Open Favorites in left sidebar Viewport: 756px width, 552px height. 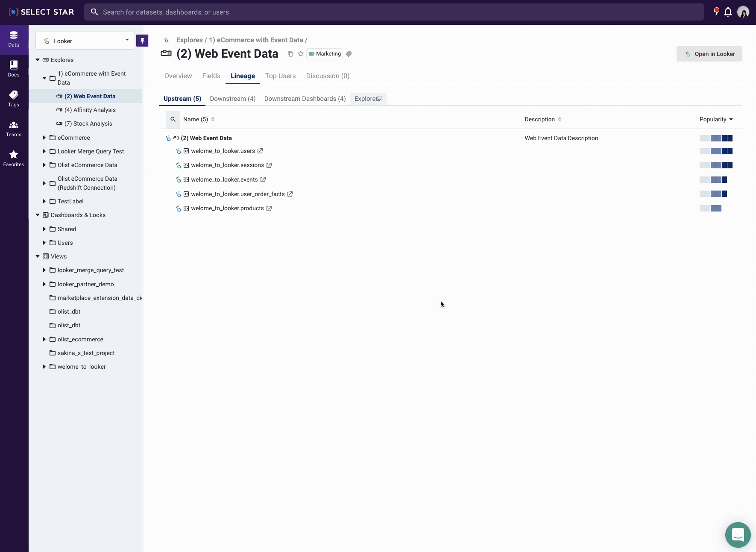point(14,158)
